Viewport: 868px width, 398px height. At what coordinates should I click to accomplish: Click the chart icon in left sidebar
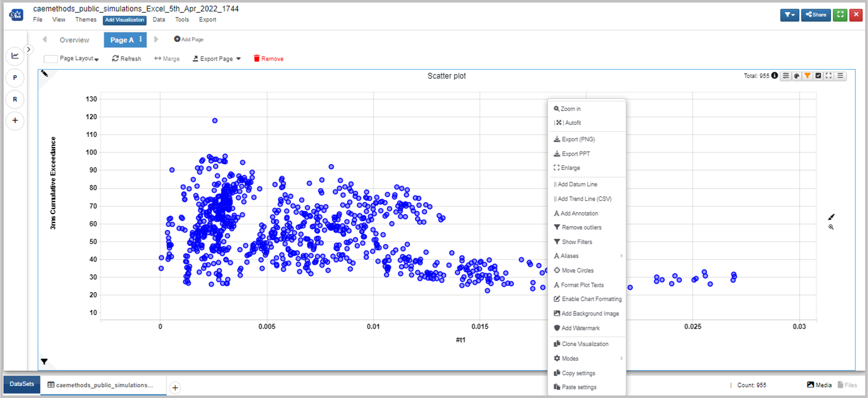(15, 56)
